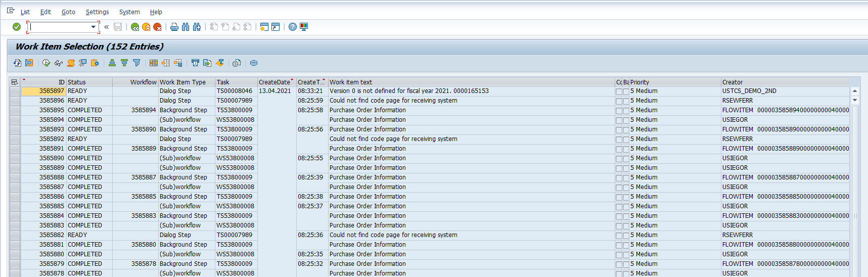The image size is (868, 277).
Task: Click the Refresh icon in list toolbar
Action: pyautogui.click(x=17, y=63)
